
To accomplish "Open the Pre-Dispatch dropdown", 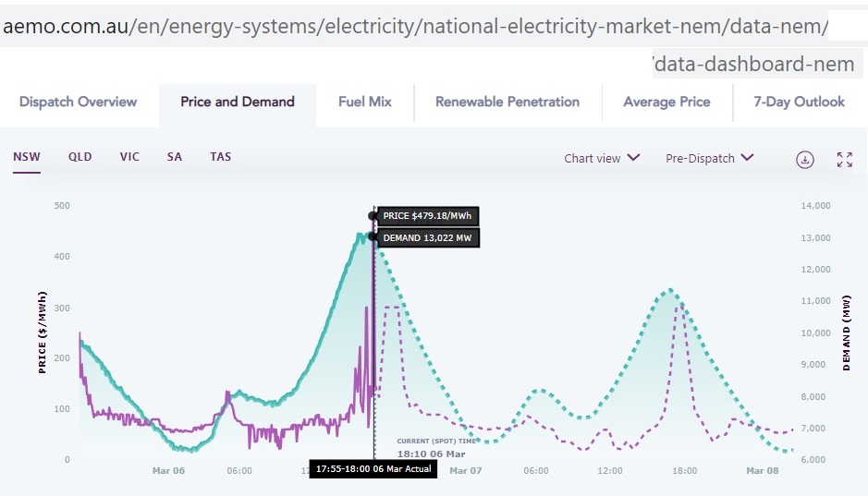I will 709,158.
